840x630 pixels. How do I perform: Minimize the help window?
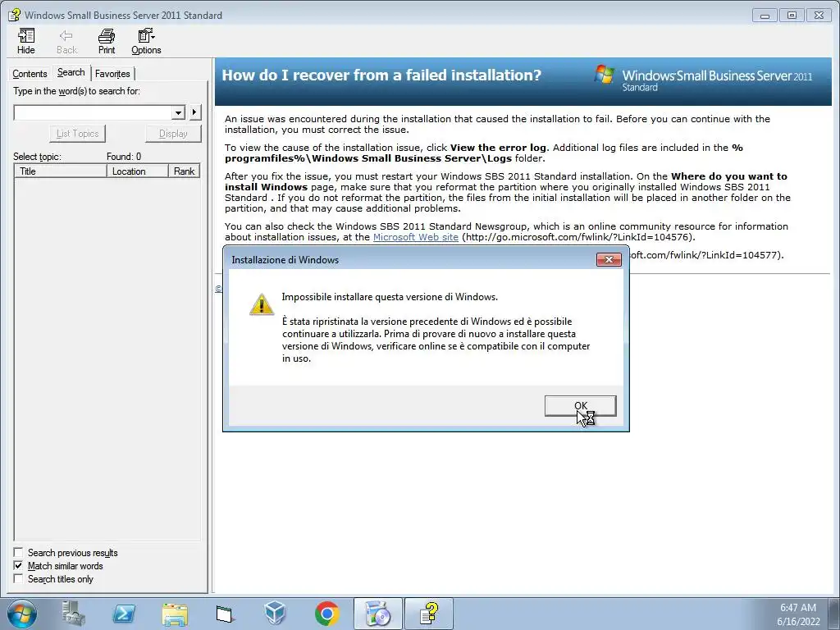point(765,16)
